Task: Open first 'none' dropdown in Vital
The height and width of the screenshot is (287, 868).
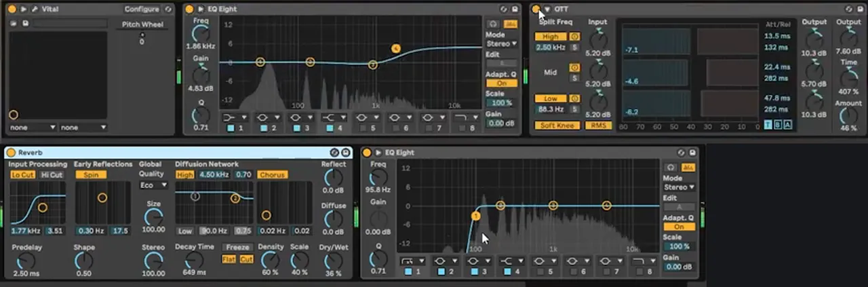Action: pyautogui.click(x=33, y=128)
